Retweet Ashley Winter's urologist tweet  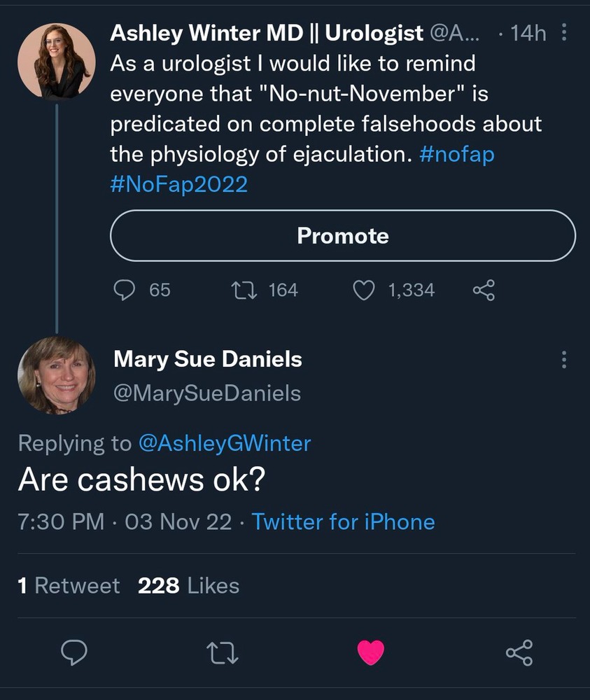[x=244, y=290]
